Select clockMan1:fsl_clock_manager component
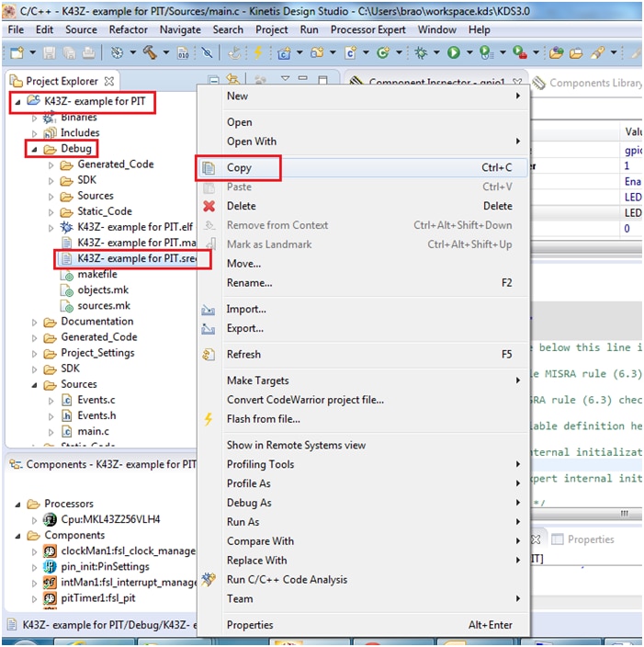Image resolution: width=644 pixels, height=647 pixels. point(128,551)
